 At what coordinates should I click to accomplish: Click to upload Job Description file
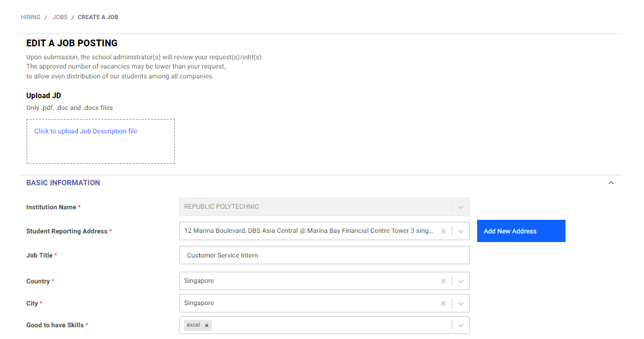click(x=85, y=131)
